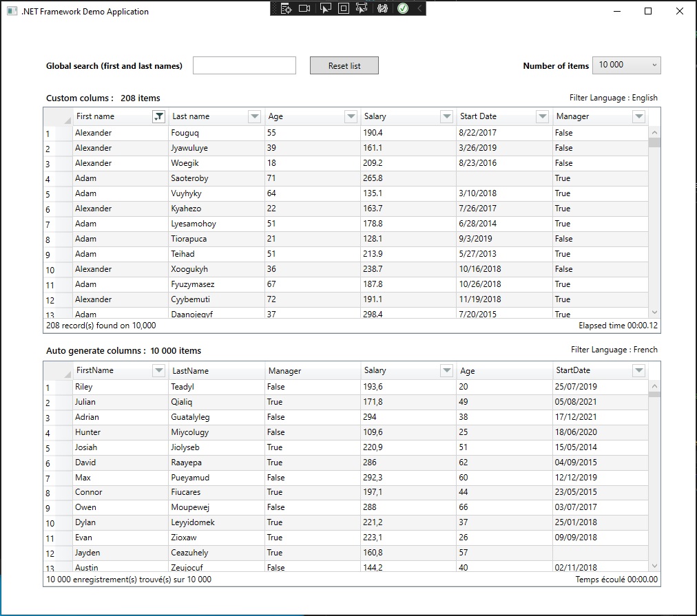Click select-all corner of Custom columns grid
The height and width of the screenshot is (616, 697).
point(58,116)
